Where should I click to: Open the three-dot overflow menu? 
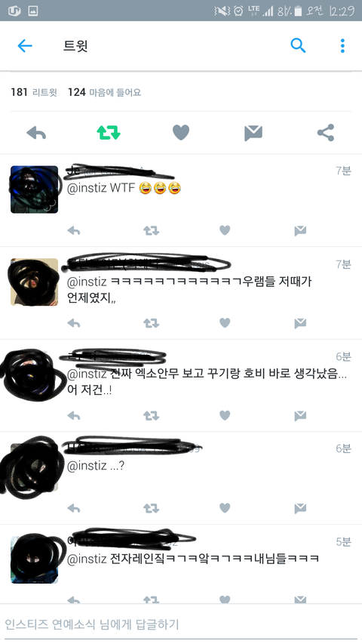342,45
